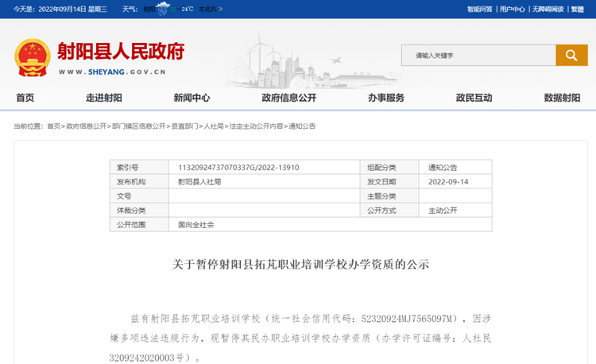The width and height of the screenshot is (596, 364).
Task: Click the weather cloud icon
Action: tap(163, 9)
